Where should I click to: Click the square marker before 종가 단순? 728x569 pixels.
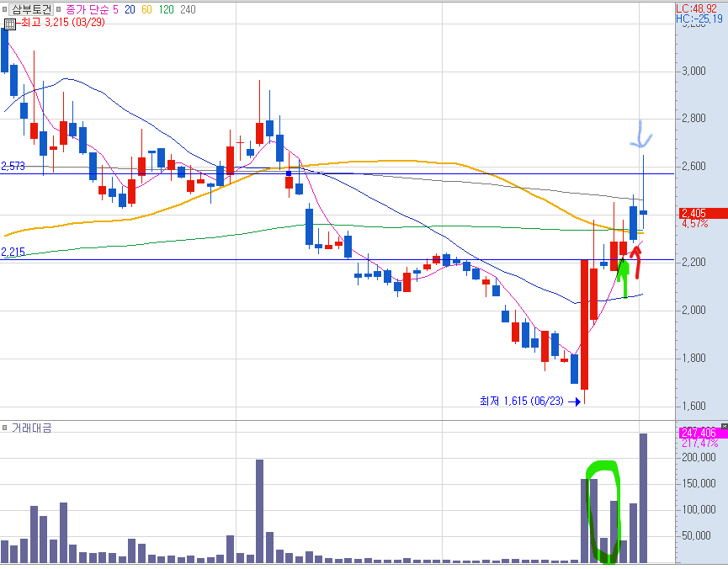[x=59, y=9]
